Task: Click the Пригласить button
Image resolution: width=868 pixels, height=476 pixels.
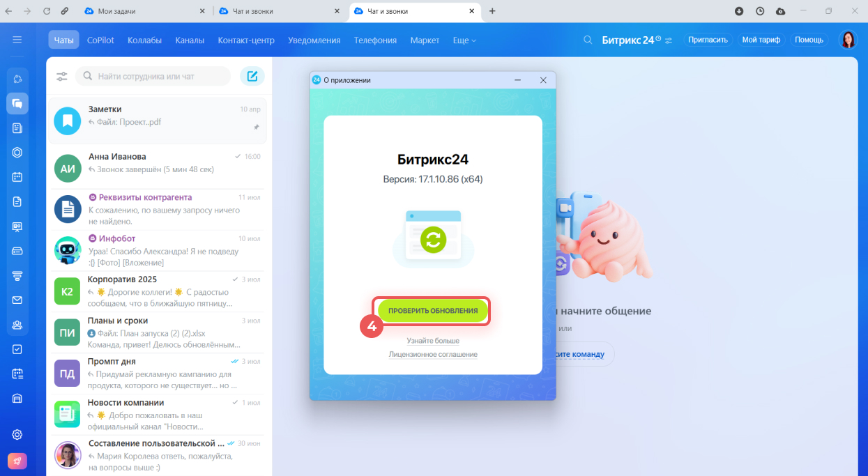Action: (x=708, y=40)
